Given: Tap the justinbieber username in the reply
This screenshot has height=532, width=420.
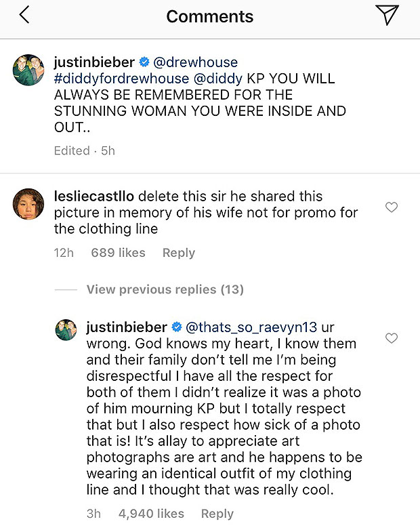Looking at the screenshot, I should (127, 327).
